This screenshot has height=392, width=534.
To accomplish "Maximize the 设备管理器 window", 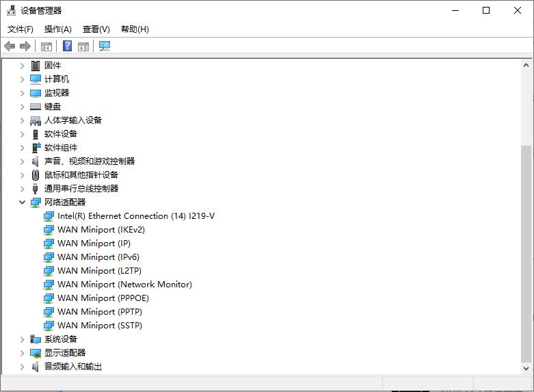I will (x=486, y=10).
